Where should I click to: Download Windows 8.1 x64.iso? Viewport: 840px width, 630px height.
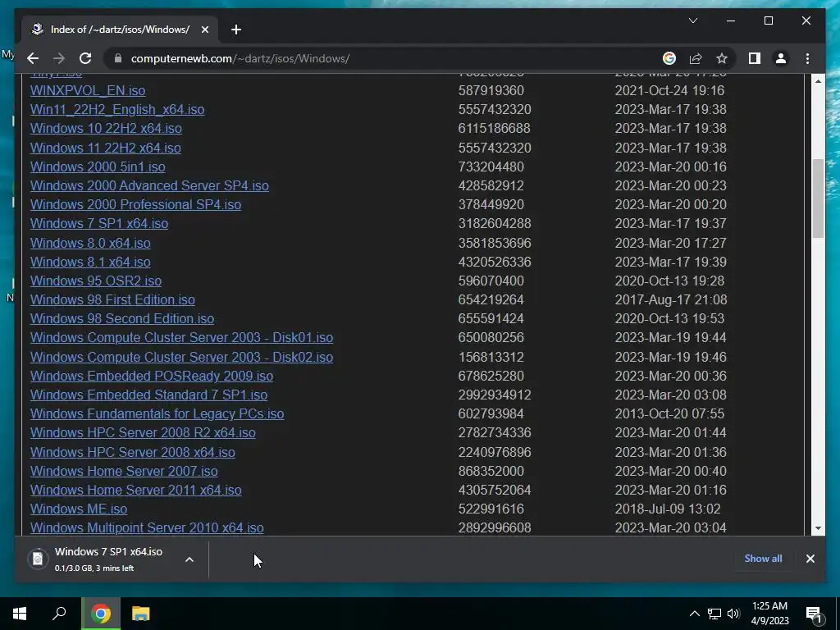click(x=90, y=262)
